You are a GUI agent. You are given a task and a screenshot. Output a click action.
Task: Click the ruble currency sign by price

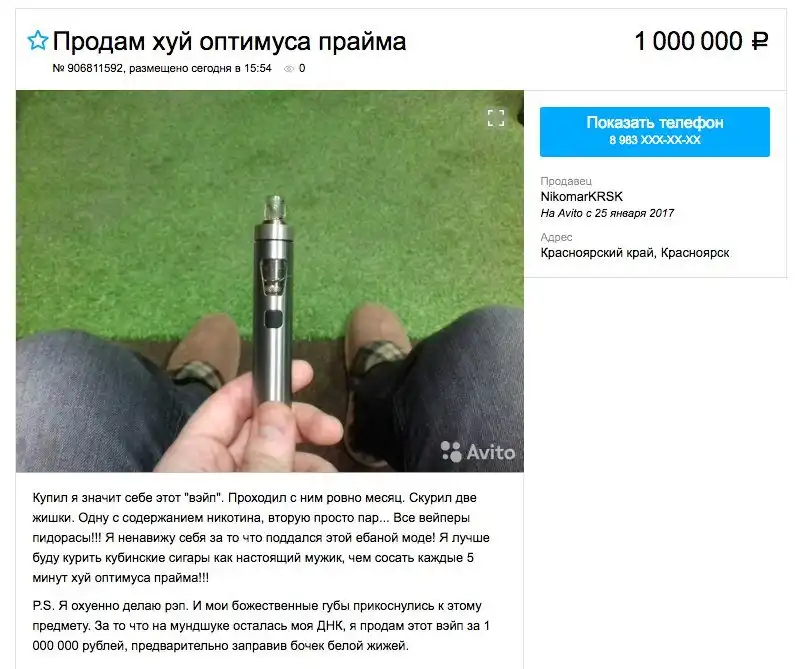pos(759,41)
